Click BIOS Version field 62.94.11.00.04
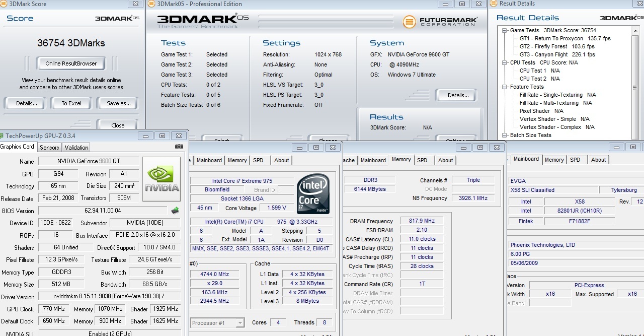The height and width of the screenshot is (336, 644). [x=103, y=211]
